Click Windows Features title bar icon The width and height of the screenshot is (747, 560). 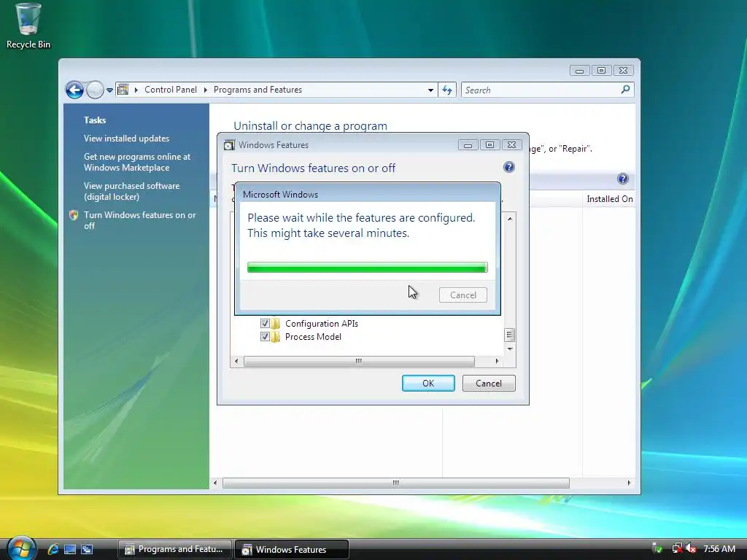pos(229,145)
